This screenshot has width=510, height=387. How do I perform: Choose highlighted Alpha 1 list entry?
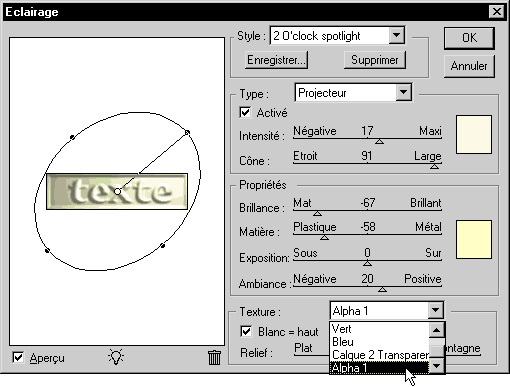[x=379, y=368]
